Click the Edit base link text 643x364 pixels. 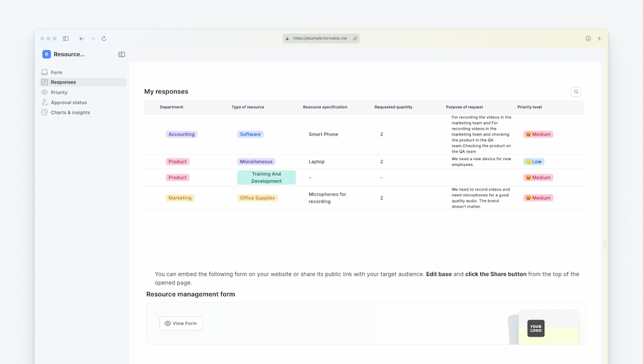(x=439, y=274)
